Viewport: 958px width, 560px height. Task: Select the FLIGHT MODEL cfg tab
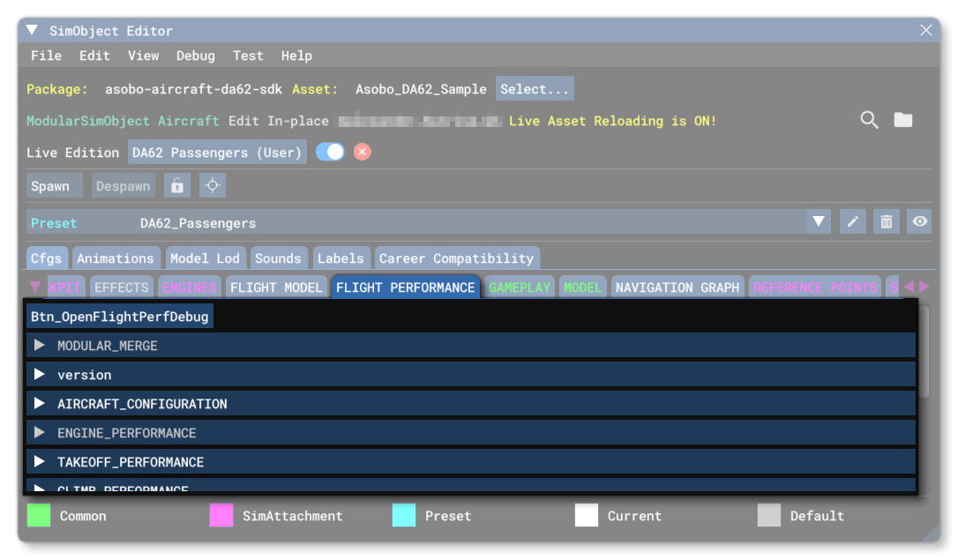pos(276,287)
